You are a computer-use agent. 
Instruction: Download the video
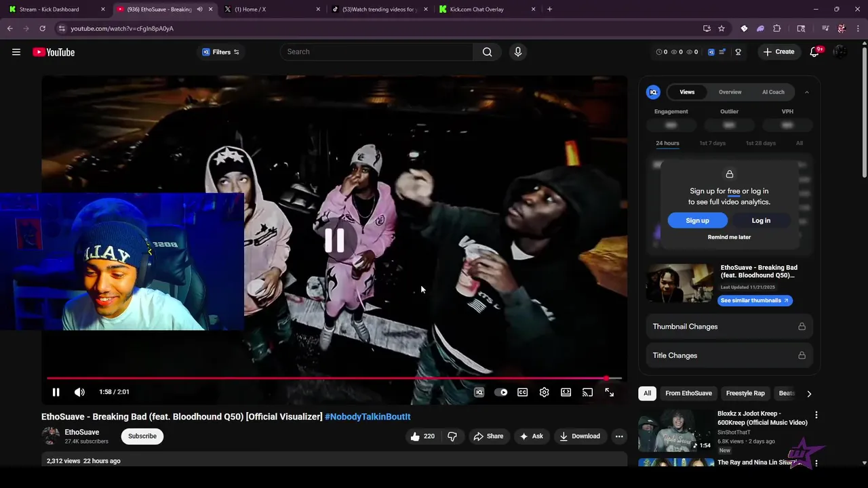tap(580, 436)
